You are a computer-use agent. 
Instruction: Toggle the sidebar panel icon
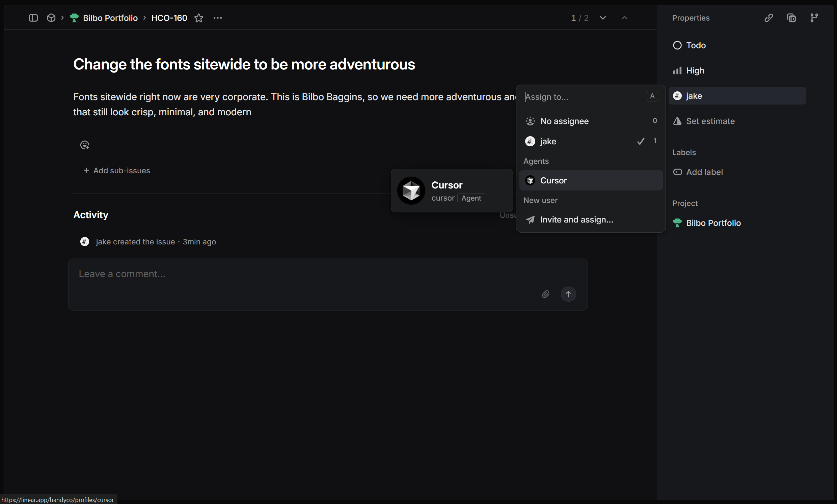point(33,18)
